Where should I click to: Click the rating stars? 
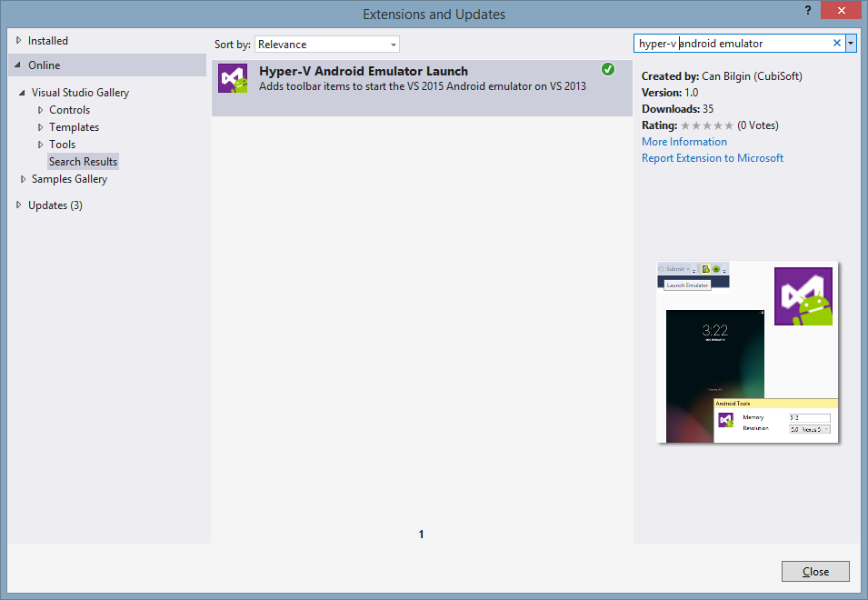[706, 125]
